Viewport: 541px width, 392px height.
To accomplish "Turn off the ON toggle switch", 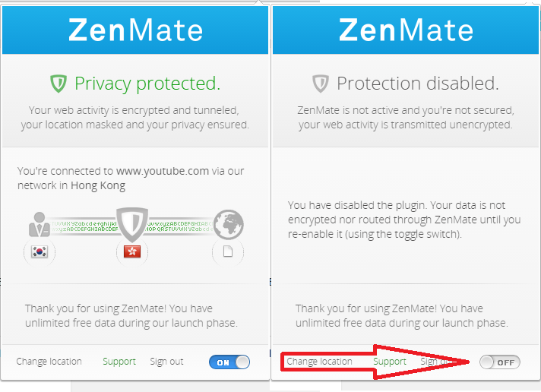I will point(229,362).
